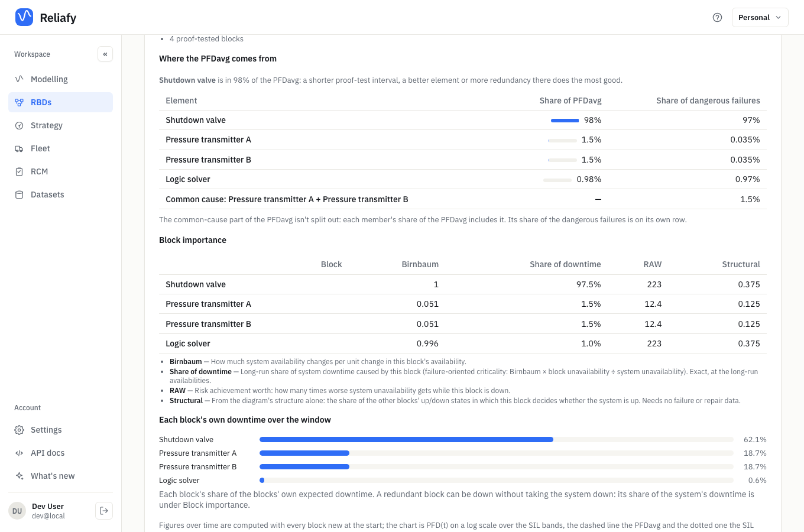Click the Reliafy brand name
Viewport: 804px width, 532px height.
tap(58, 18)
